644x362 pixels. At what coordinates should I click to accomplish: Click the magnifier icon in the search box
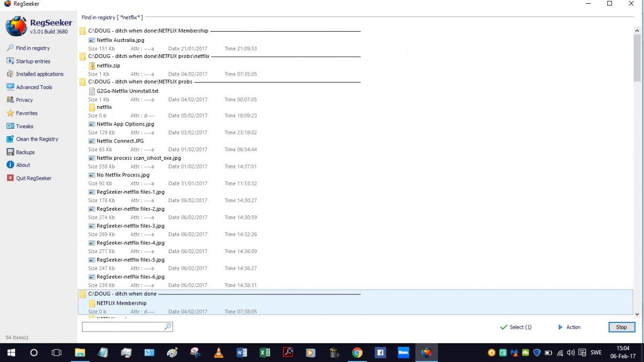[x=167, y=327]
